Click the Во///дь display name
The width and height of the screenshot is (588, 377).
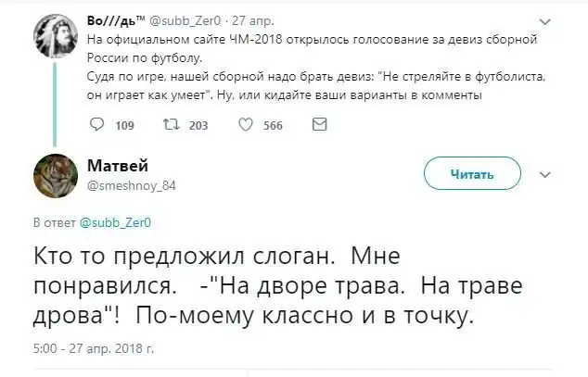tap(114, 18)
